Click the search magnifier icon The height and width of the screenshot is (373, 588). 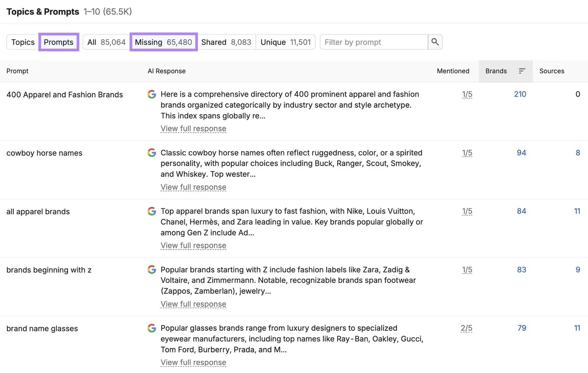[x=435, y=42]
